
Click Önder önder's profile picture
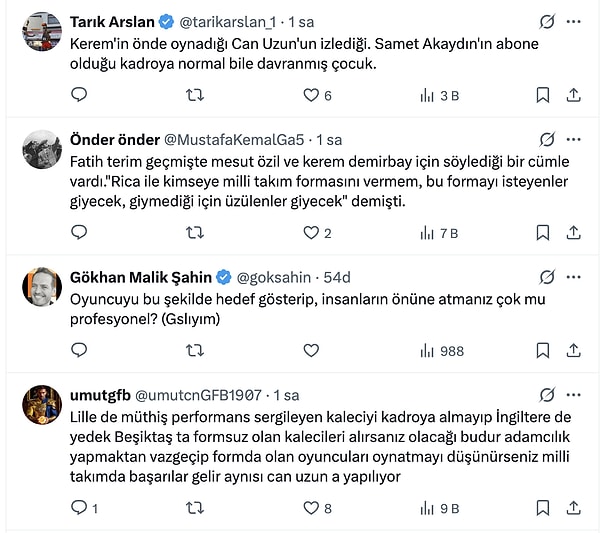pyautogui.click(x=43, y=149)
